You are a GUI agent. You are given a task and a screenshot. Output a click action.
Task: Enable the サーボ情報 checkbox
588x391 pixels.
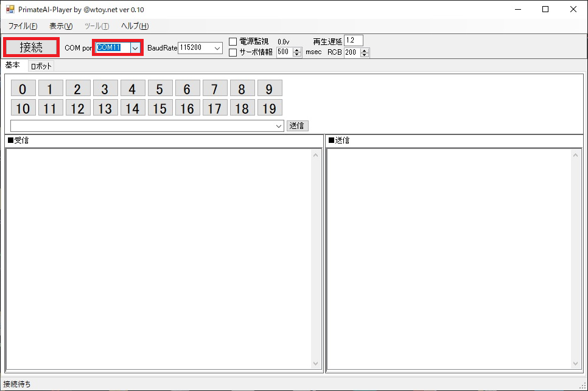click(233, 52)
